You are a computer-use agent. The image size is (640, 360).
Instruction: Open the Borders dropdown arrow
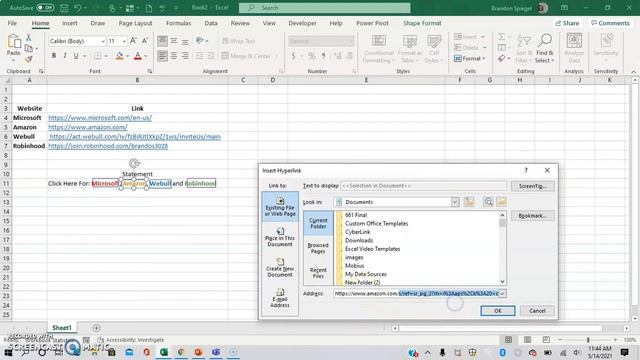coord(106,56)
